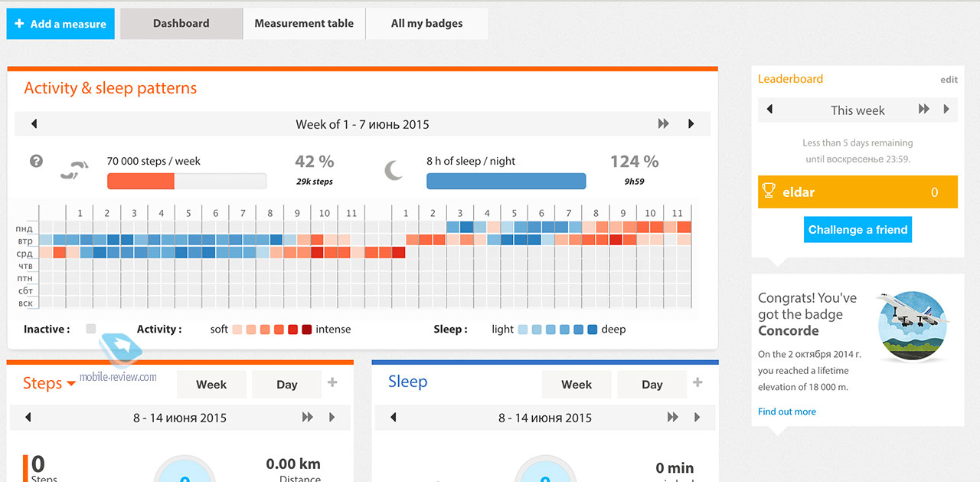This screenshot has width=980, height=482.
Task: Click the weekly steps progress bar
Action: 187,182
